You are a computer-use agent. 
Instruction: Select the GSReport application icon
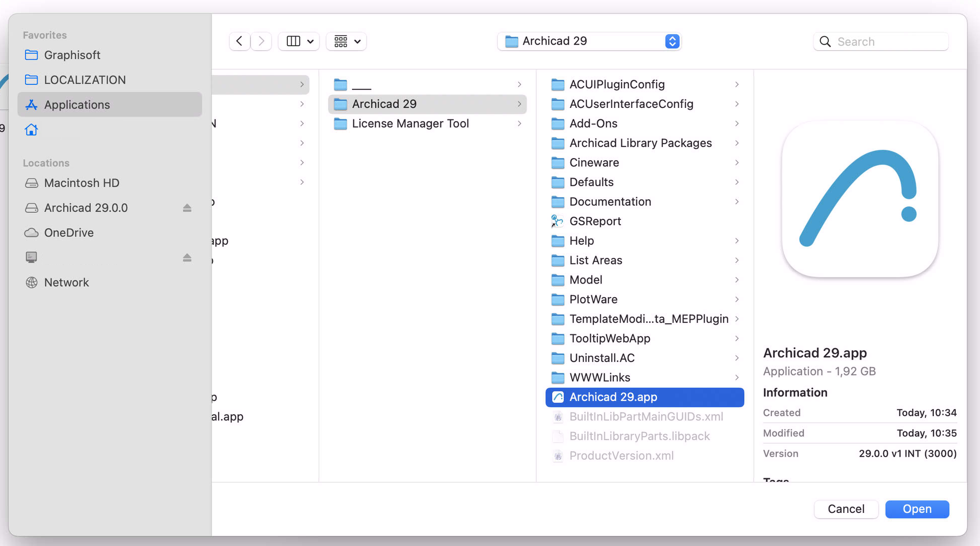(557, 221)
